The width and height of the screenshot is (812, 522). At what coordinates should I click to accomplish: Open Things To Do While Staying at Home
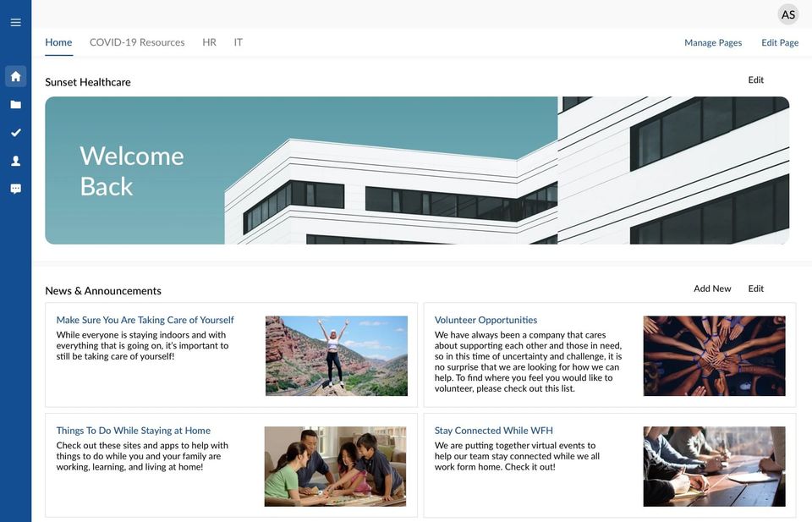133,431
